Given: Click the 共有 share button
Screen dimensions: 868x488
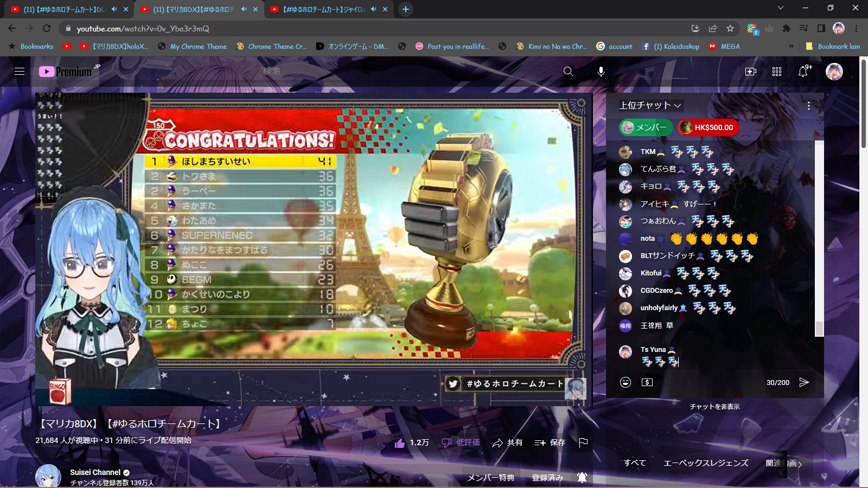Looking at the screenshot, I should click(x=507, y=443).
